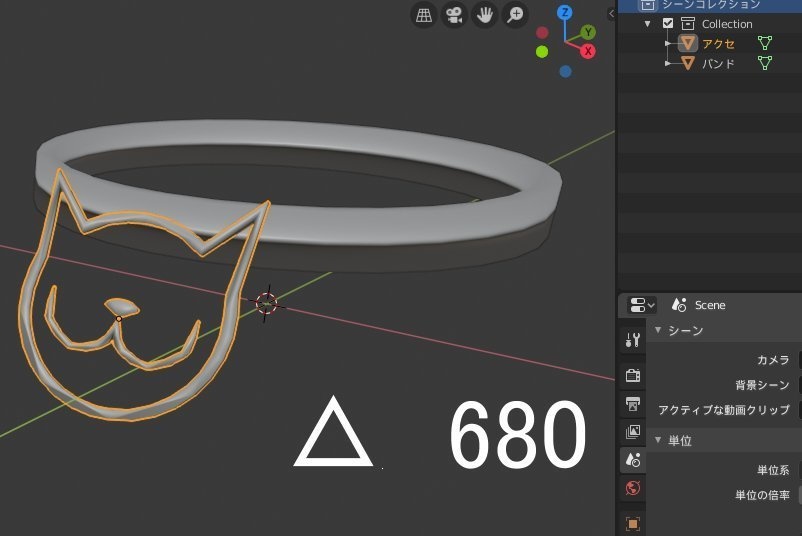Switch to camera view icon

454,15
